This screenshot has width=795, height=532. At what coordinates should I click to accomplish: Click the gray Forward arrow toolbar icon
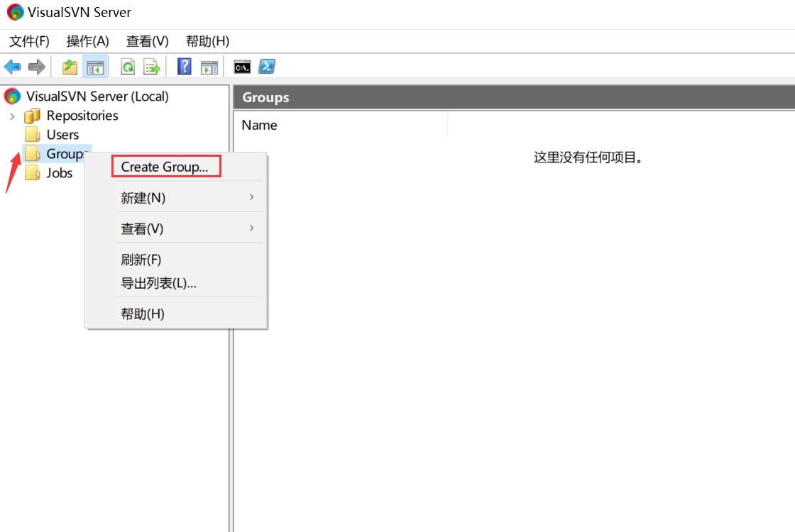(x=36, y=67)
